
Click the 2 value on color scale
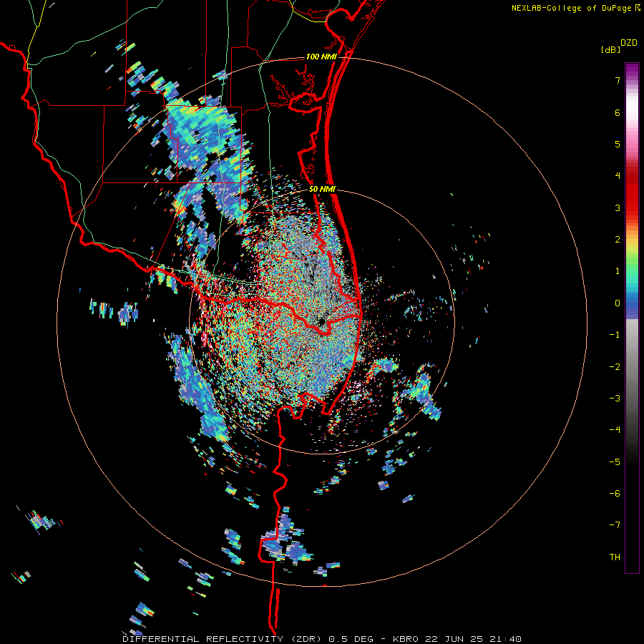[x=618, y=240]
